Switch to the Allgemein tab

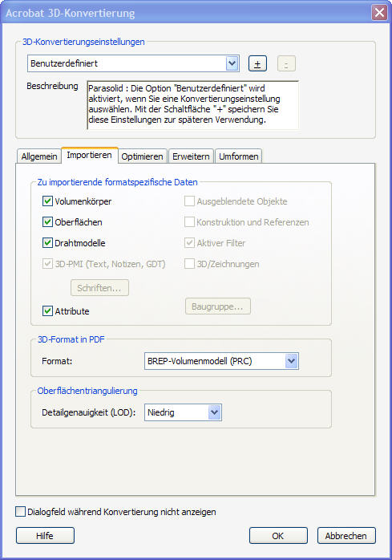[39, 156]
